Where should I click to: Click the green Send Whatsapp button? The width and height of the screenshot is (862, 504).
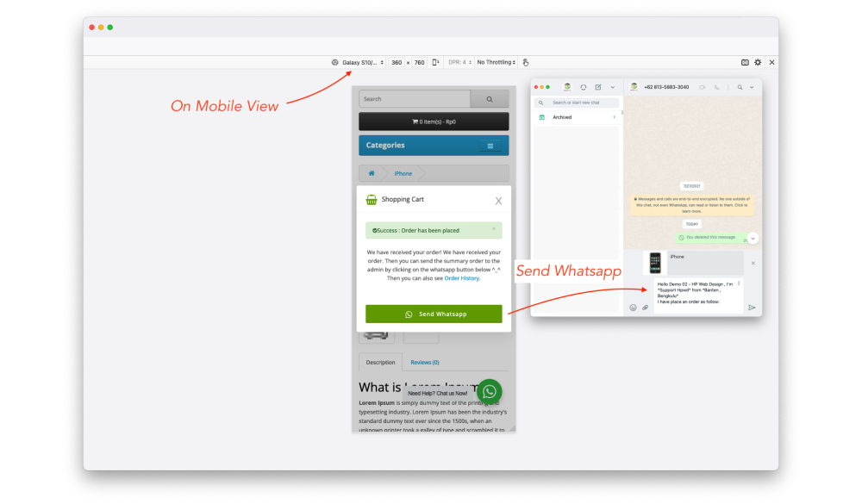click(x=434, y=314)
